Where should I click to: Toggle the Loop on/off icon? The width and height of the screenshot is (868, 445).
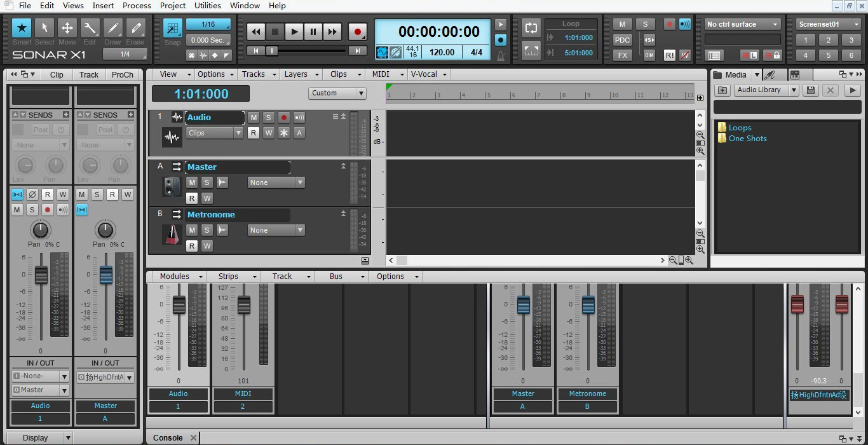pyautogui.click(x=531, y=28)
